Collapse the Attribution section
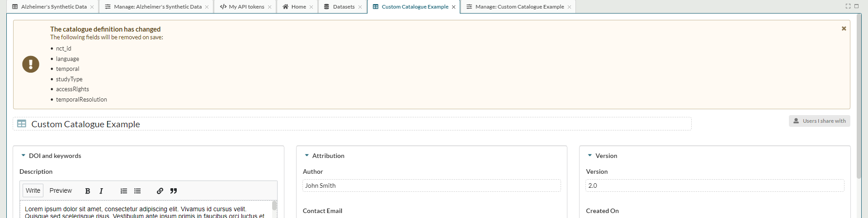Screen dimensions: 868x218 click(307, 155)
